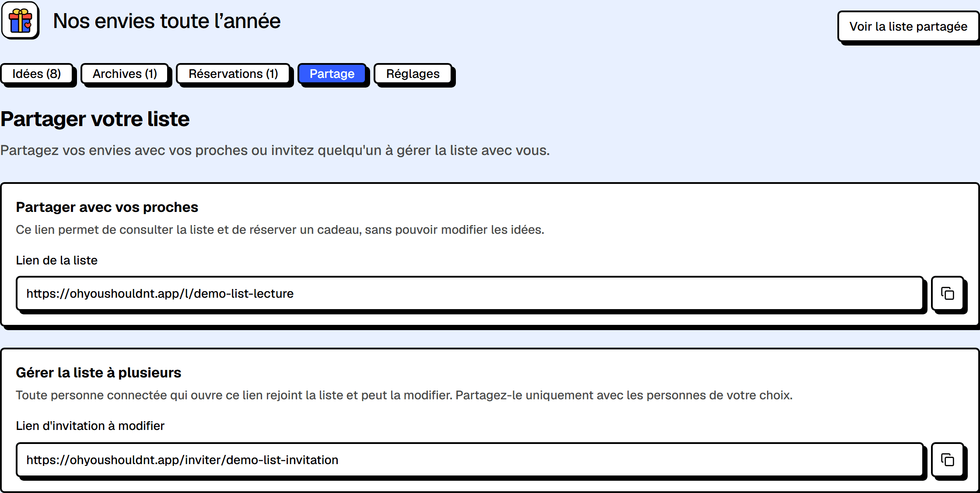Copy the invitation link with copy icon
The width and height of the screenshot is (980, 493).
coord(948,460)
